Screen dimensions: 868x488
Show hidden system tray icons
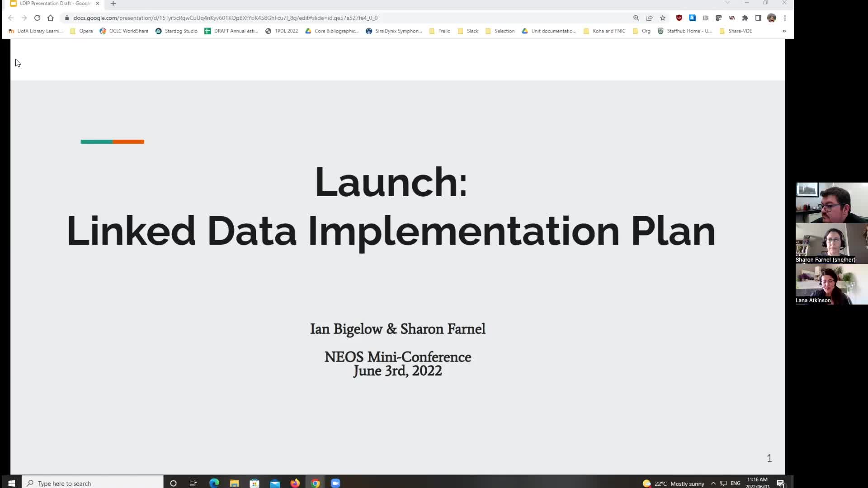click(x=713, y=483)
